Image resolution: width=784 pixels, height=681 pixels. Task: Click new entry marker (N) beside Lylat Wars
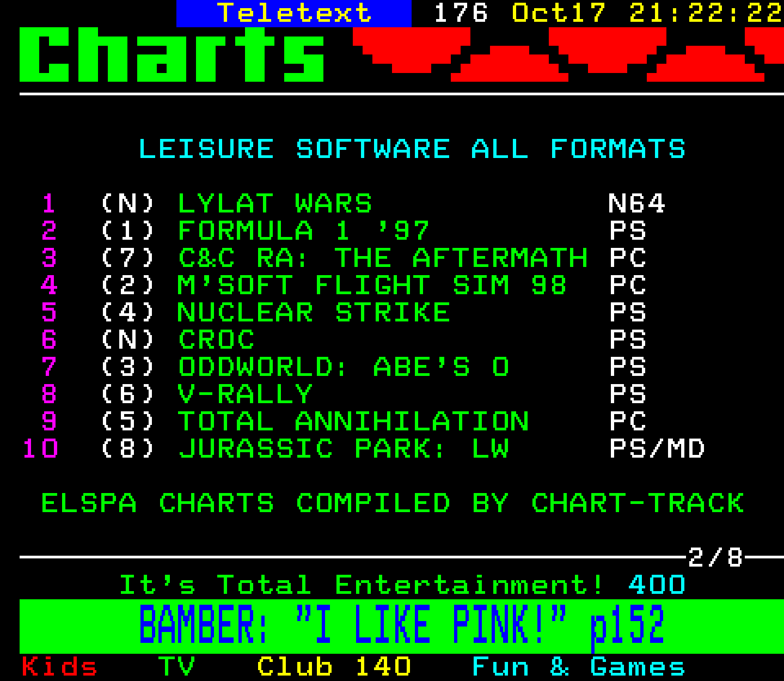(128, 204)
